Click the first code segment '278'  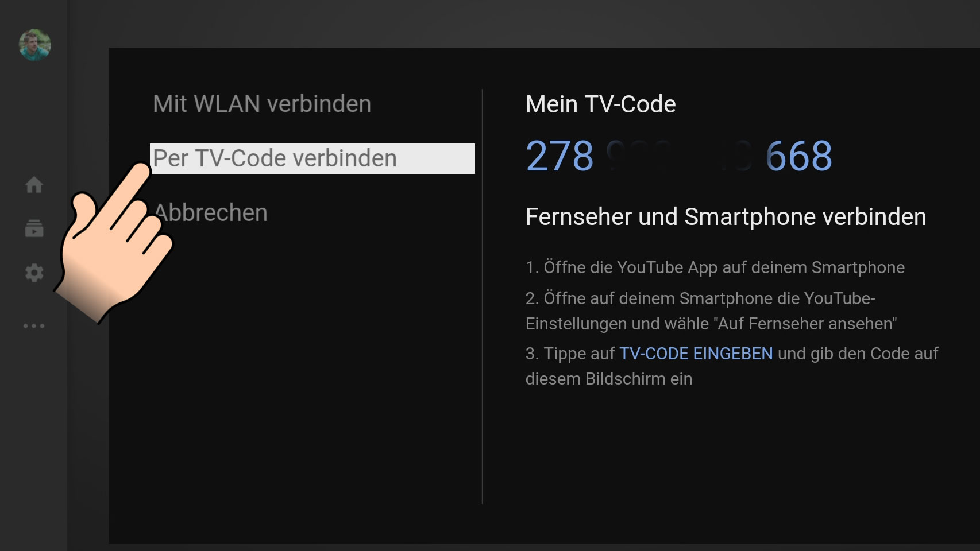click(x=560, y=156)
